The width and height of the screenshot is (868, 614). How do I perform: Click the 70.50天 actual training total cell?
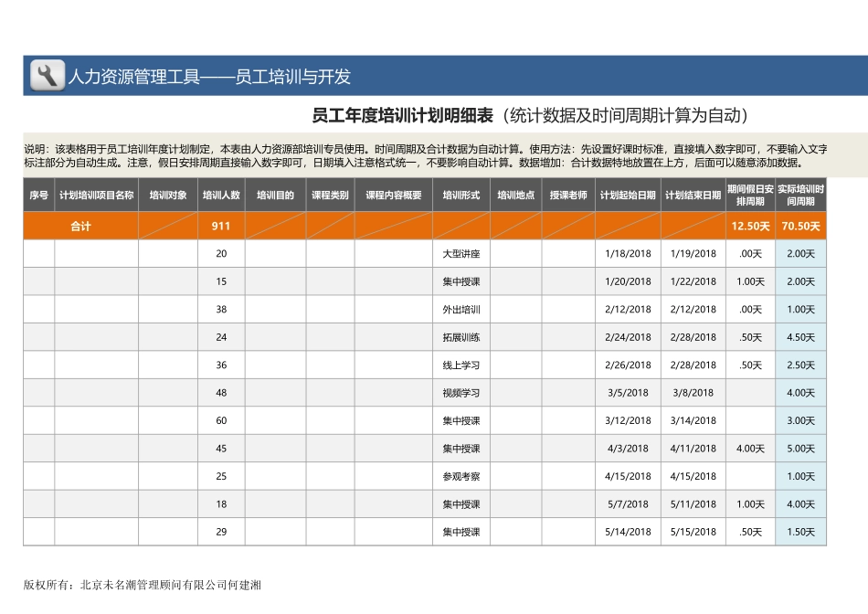800,225
